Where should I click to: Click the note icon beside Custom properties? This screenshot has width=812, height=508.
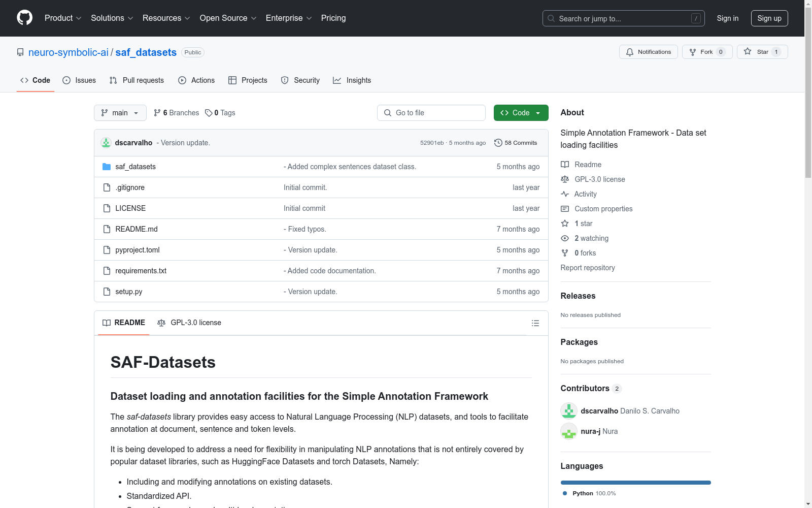pyautogui.click(x=565, y=209)
